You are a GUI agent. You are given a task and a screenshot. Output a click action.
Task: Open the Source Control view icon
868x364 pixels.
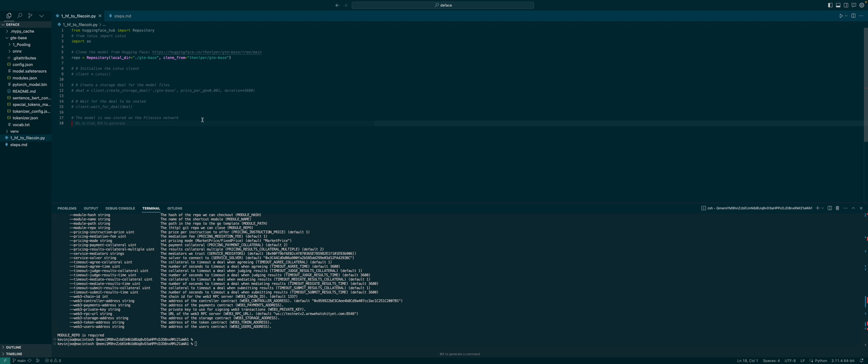point(30,16)
